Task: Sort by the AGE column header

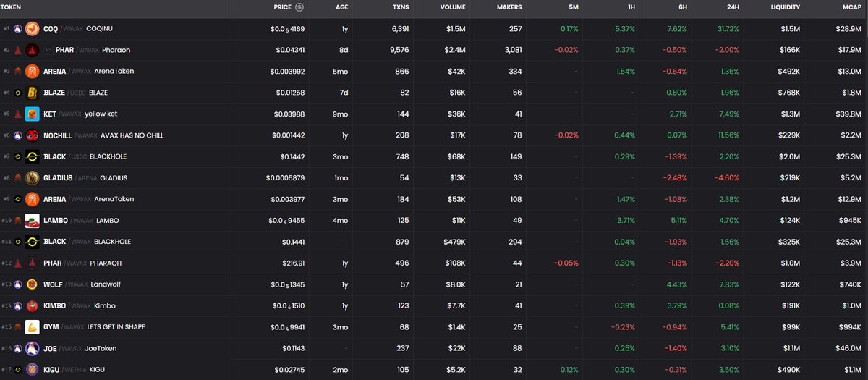Action: (341, 7)
